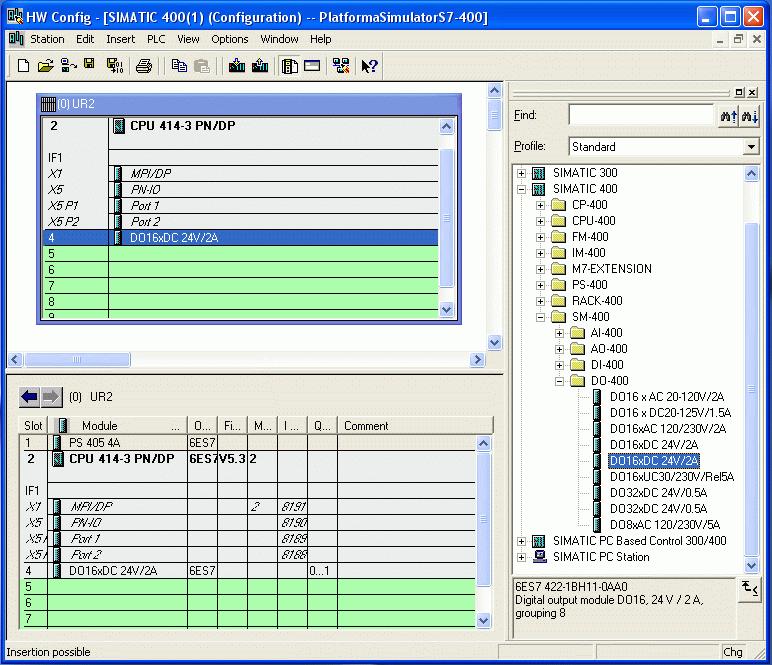Viewport: 772px width, 665px height.
Task: Select DO16 x AC 20-120V/2A module
Action: click(x=667, y=397)
